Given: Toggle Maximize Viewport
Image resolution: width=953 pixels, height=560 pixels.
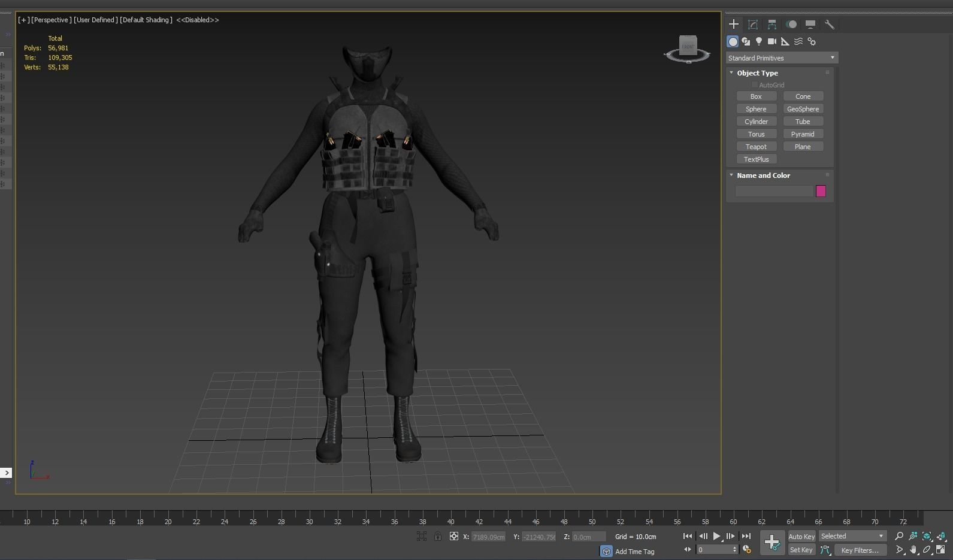Looking at the screenshot, I should [940, 549].
